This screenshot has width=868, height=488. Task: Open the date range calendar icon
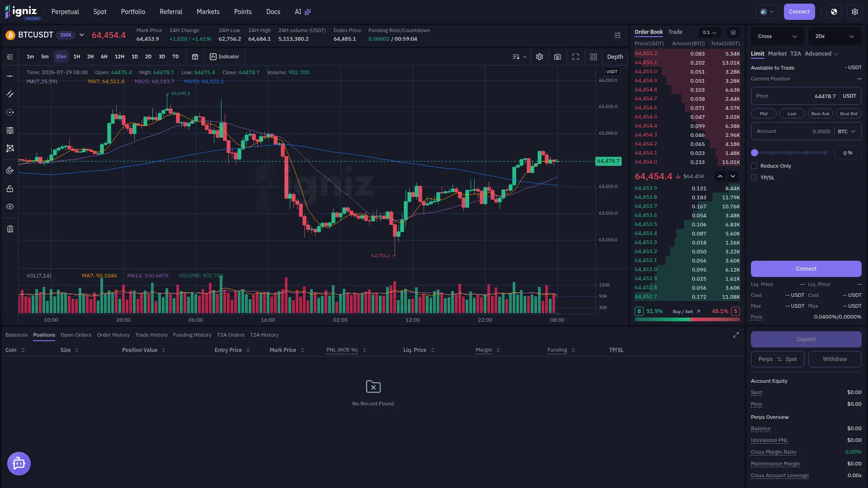point(195,57)
